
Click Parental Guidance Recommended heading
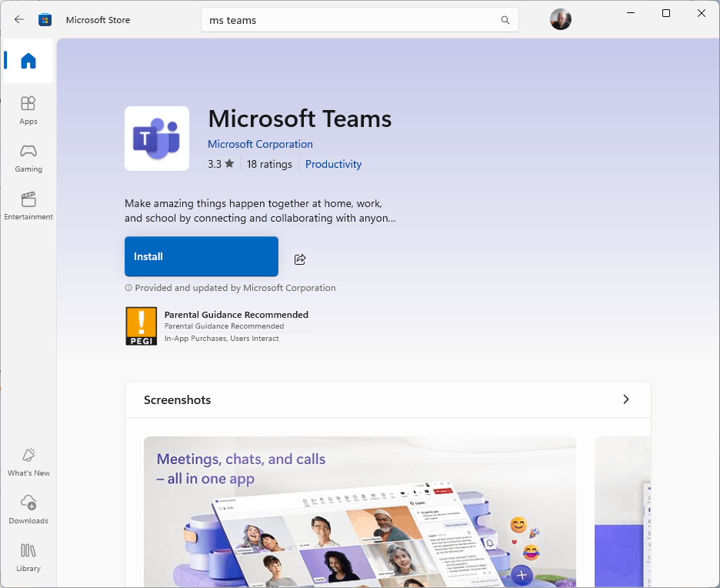pos(236,315)
